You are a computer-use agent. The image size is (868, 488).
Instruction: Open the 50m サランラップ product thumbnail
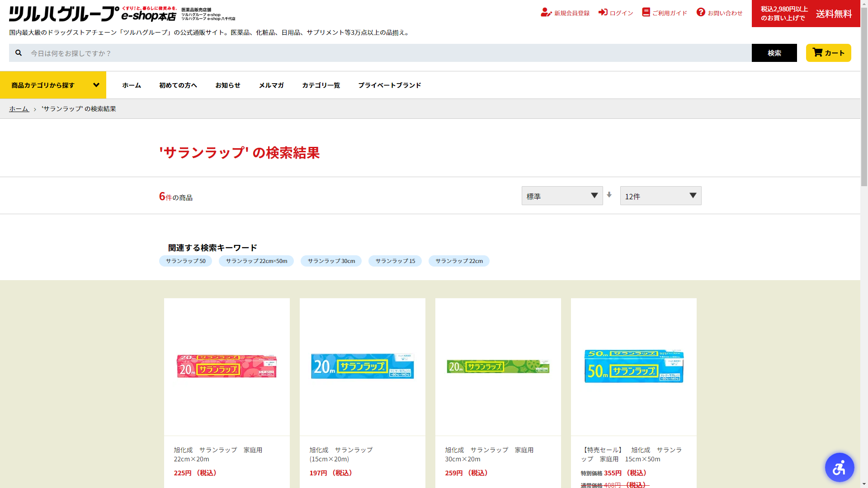(x=633, y=366)
